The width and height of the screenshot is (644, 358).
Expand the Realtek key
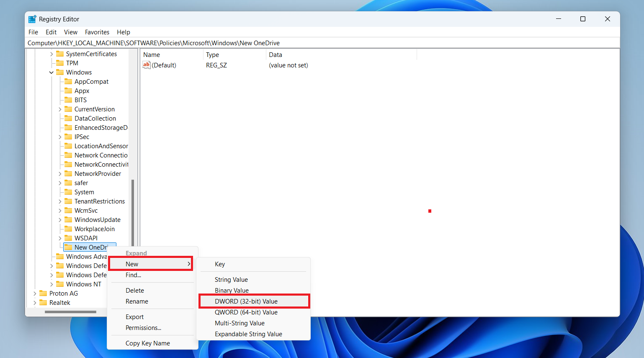(x=35, y=303)
